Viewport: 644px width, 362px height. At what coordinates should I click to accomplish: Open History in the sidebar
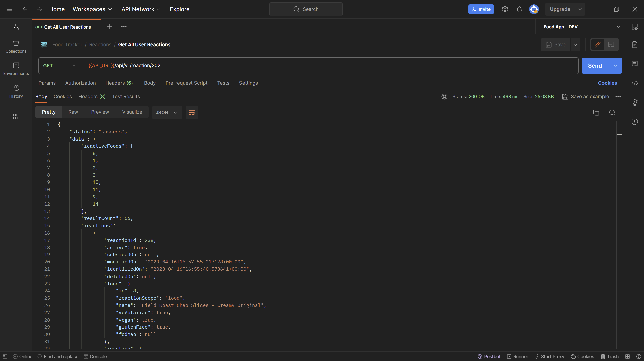coord(16,92)
